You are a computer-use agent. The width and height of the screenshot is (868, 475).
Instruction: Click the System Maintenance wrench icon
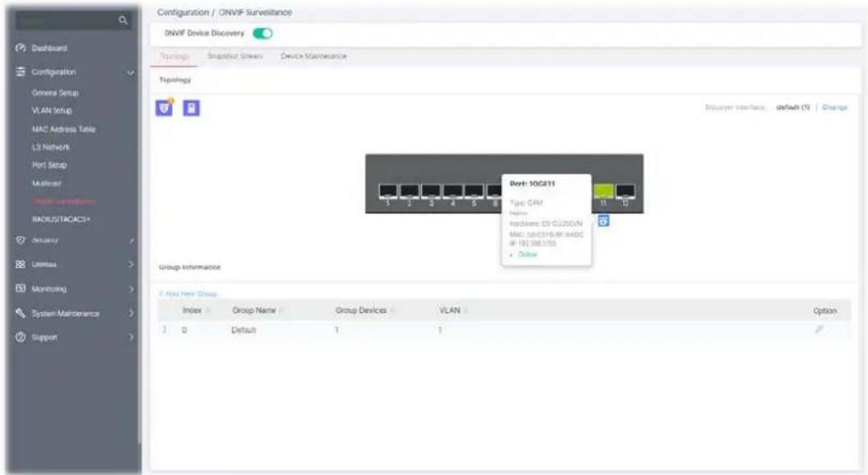click(21, 313)
